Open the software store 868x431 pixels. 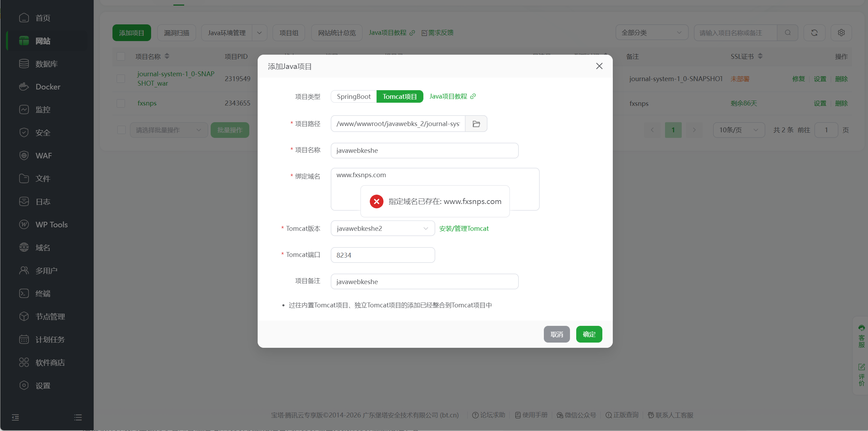coord(50,362)
